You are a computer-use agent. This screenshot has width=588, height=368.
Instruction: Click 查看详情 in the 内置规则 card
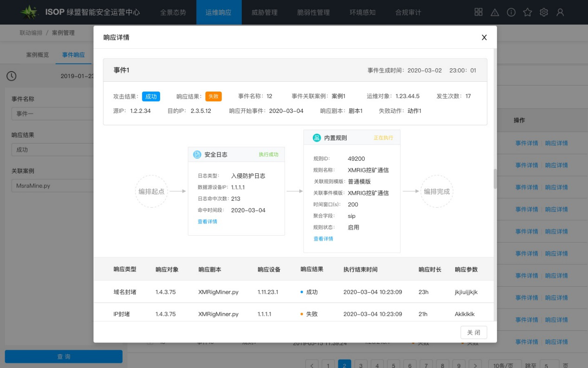pyautogui.click(x=323, y=239)
